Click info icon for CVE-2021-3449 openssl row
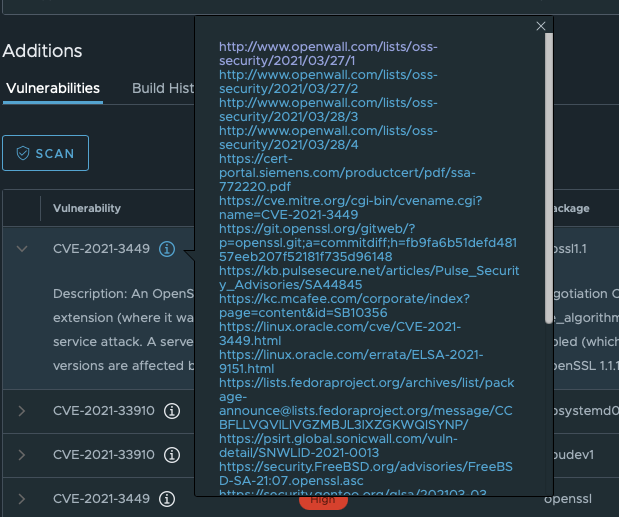Viewport: 619px width, 517px height. (x=167, y=499)
